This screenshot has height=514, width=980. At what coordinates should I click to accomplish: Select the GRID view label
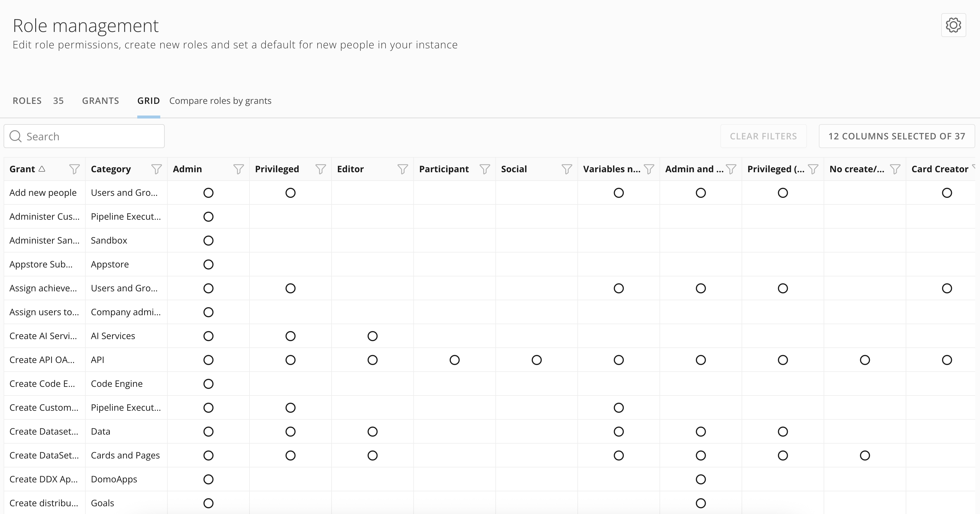pyautogui.click(x=148, y=100)
